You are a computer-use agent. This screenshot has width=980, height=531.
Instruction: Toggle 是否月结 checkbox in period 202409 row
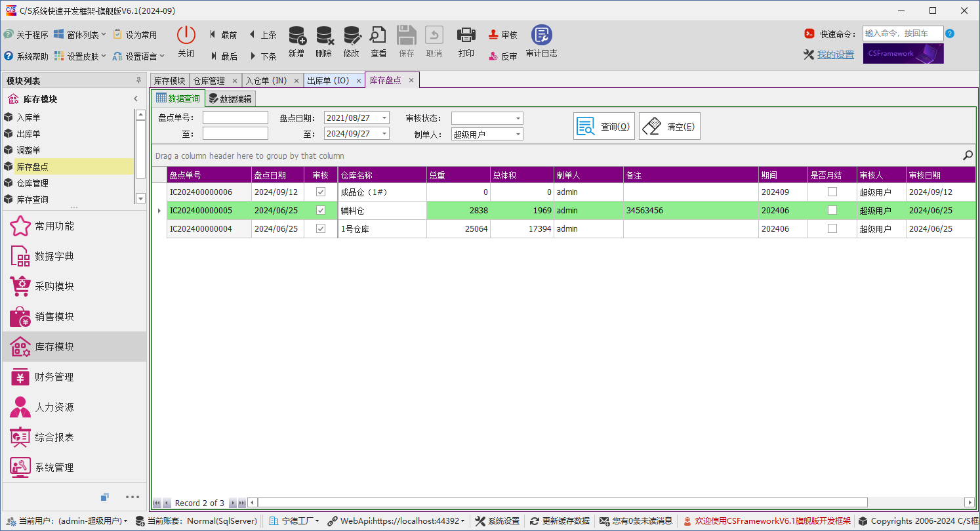(x=832, y=192)
